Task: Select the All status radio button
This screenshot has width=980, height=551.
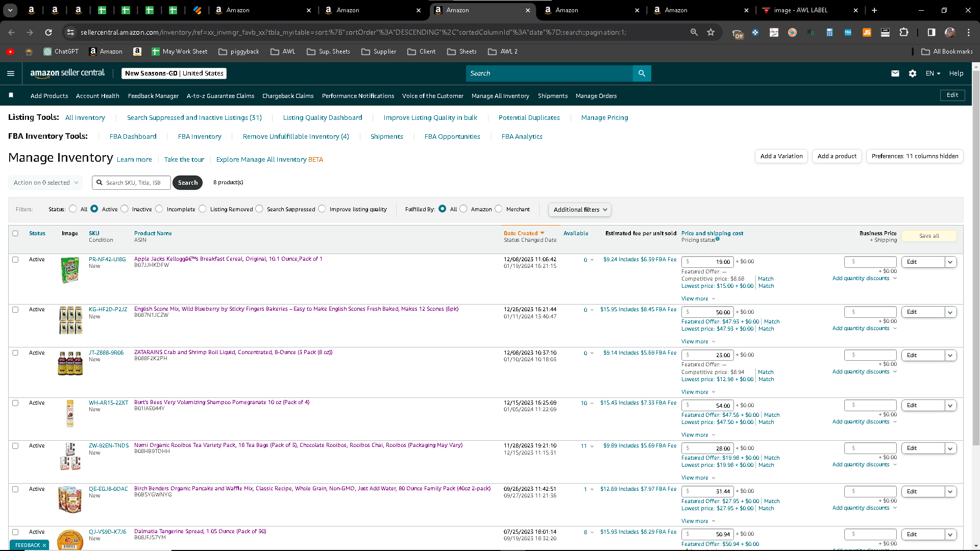Action: [x=73, y=209]
